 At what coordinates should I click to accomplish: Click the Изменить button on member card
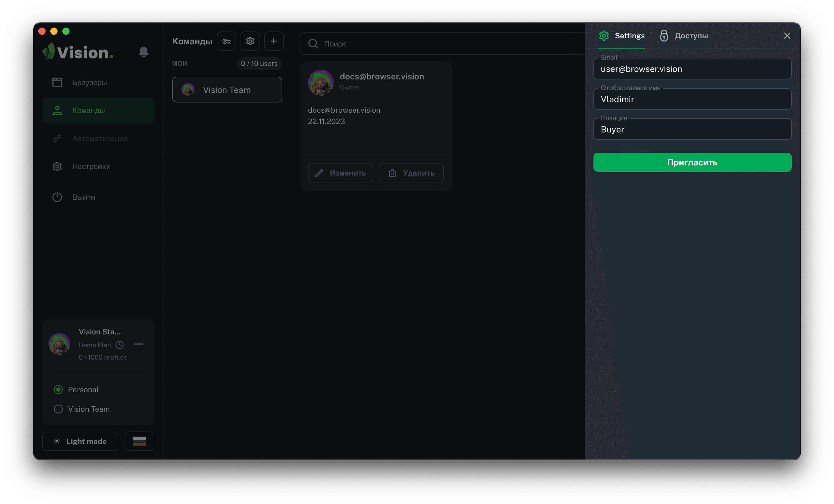(x=341, y=173)
